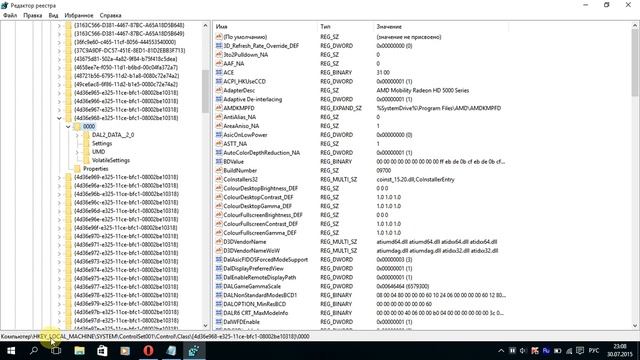This screenshot has width=640, height=360.
Task: Select the {4d36e97d-e325-11ce-bfc1-08002be10318} key
Action: pyautogui.click(x=126, y=320)
